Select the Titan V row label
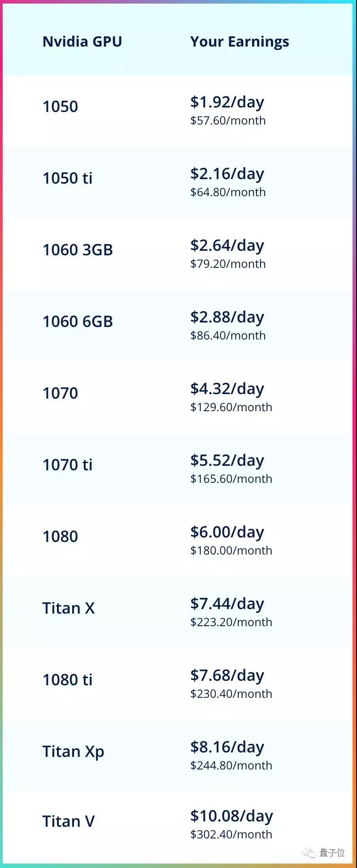This screenshot has height=868, width=357. point(69,821)
